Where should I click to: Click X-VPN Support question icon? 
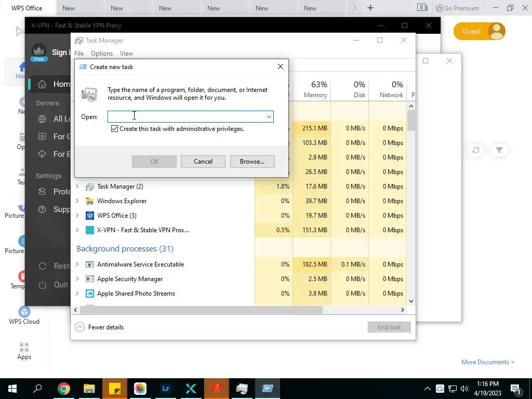coord(42,209)
